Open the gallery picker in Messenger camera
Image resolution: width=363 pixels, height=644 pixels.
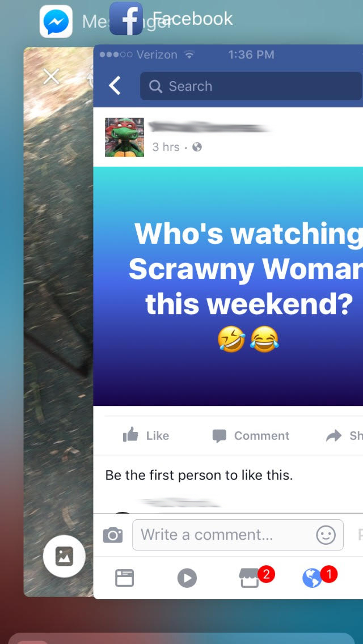tap(64, 557)
